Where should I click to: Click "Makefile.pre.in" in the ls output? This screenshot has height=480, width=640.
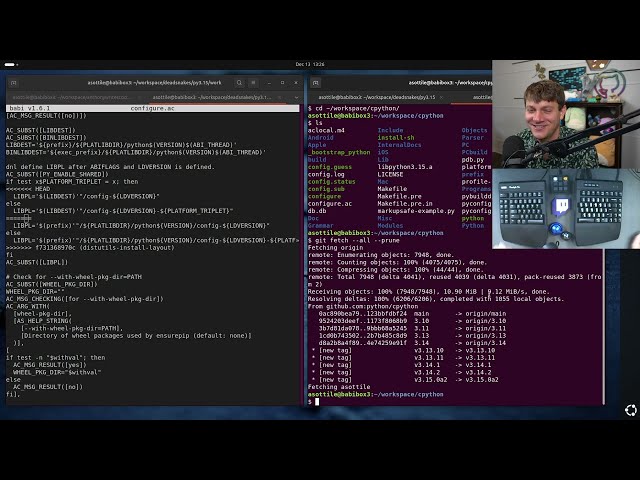405,204
